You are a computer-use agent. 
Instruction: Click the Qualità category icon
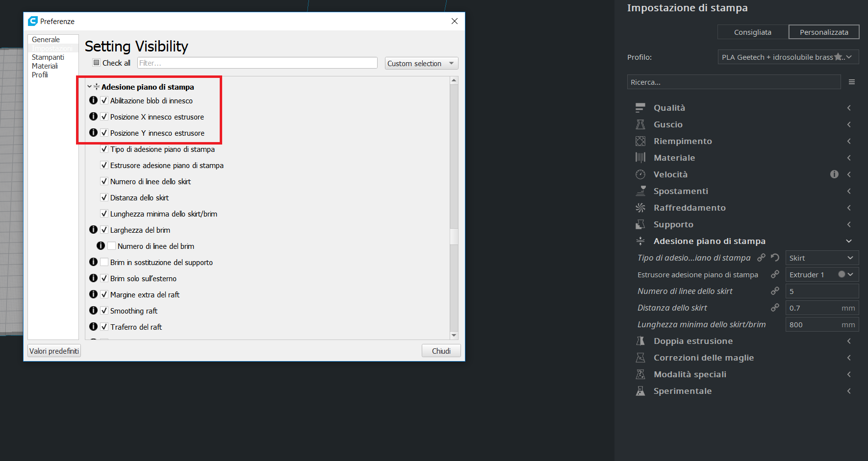[640, 108]
